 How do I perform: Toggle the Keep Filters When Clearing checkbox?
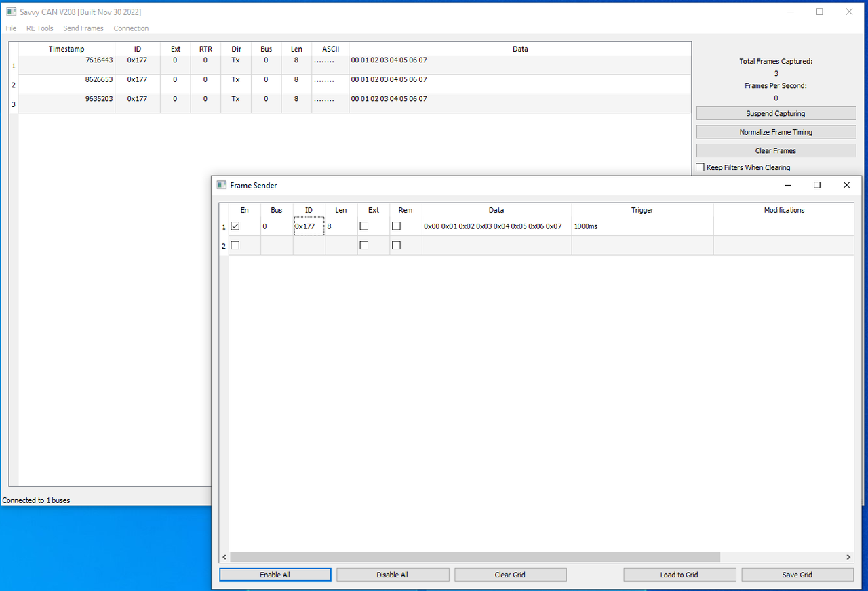(x=701, y=167)
